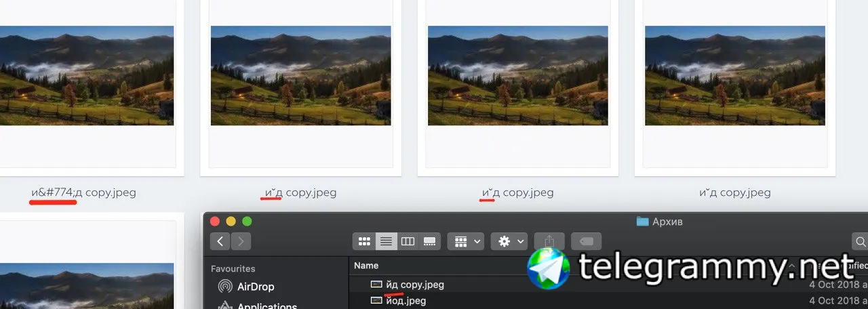Switch Finder to column view
Image resolution: width=868 pixels, height=309 pixels.
pyautogui.click(x=408, y=241)
